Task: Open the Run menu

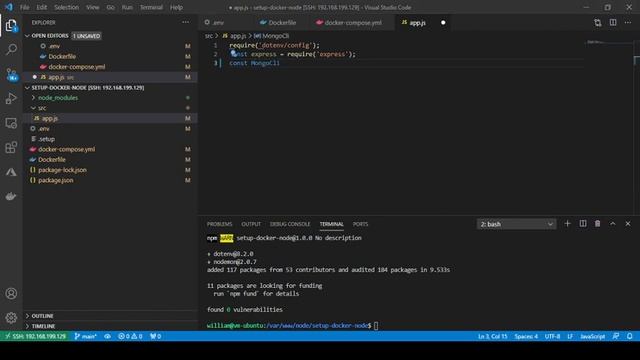Action: (x=127, y=7)
